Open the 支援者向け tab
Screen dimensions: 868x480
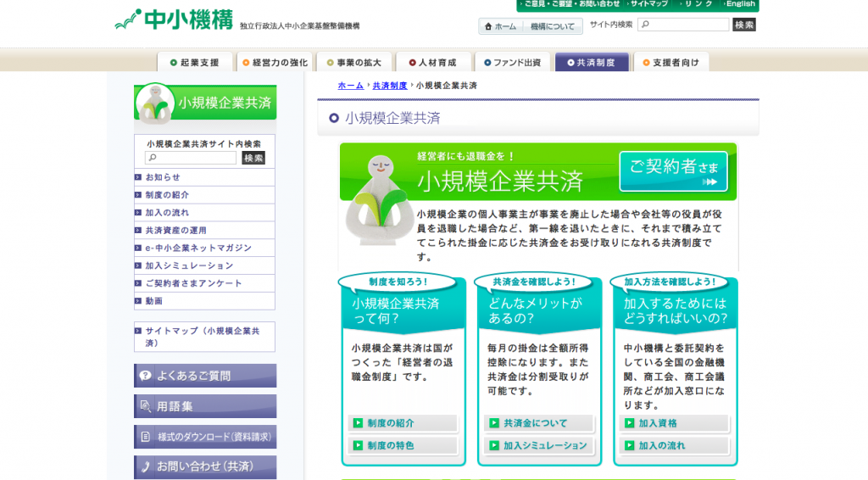[x=671, y=62]
